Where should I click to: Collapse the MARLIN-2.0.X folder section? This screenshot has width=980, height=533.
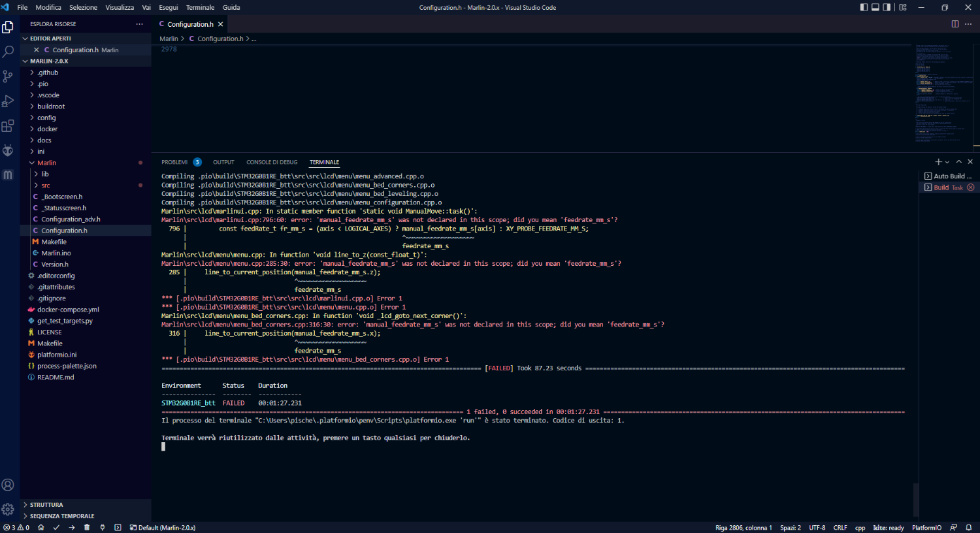86,61
